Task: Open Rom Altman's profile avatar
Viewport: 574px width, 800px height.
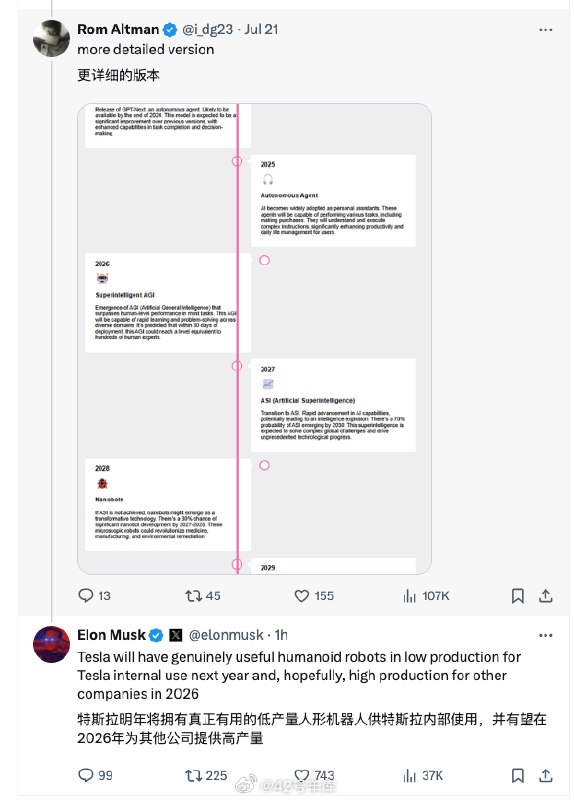Action: pos(51,38)
